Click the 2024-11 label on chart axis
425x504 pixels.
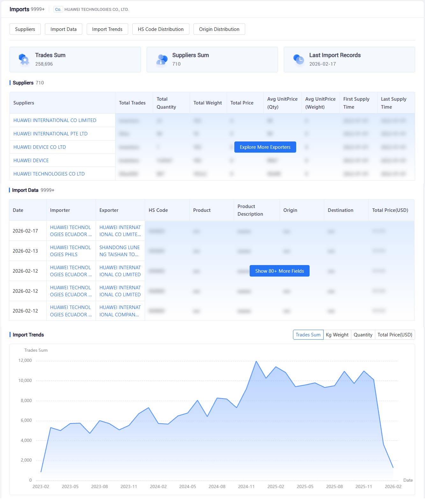[246, 486]
